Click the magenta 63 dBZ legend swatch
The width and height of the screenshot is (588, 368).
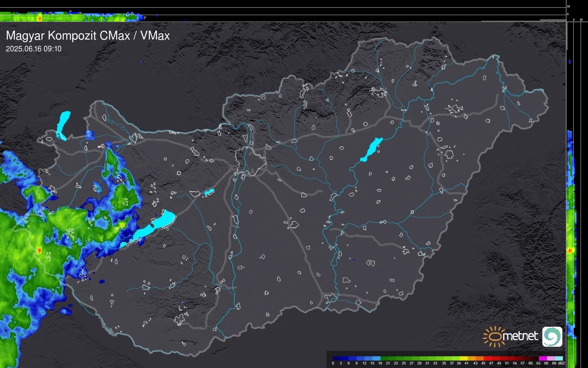tap(543, 358)
